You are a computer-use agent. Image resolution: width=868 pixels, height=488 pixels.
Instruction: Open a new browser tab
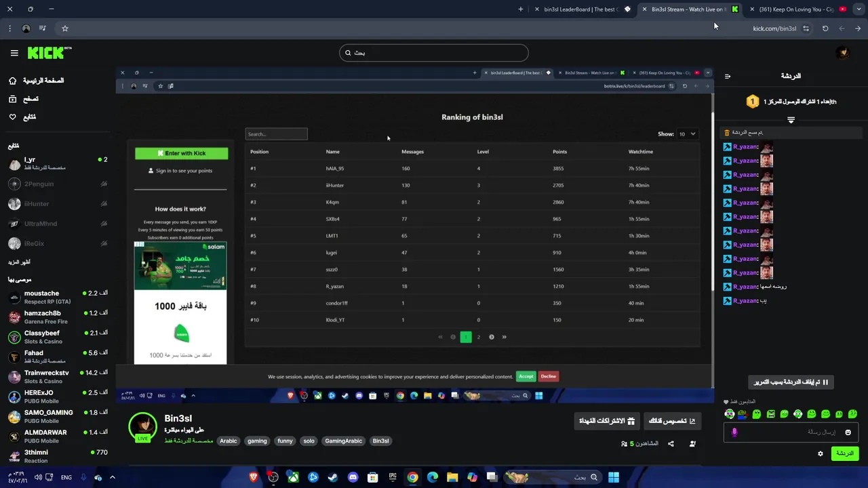pos(521,9)
